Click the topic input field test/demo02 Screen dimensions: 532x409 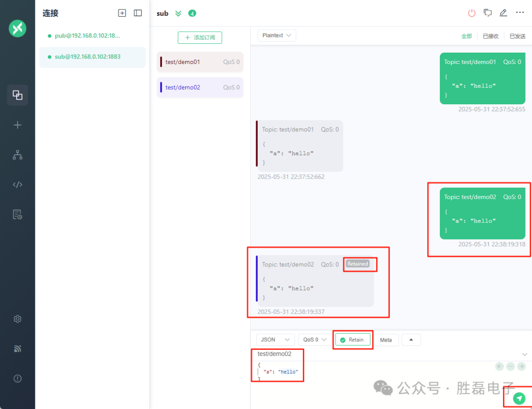coord(387,354)
